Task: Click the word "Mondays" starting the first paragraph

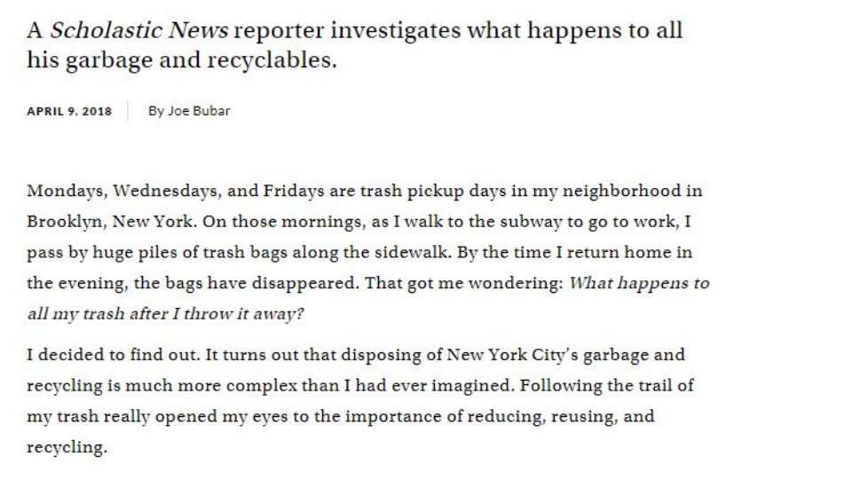Action: (59, 191)
